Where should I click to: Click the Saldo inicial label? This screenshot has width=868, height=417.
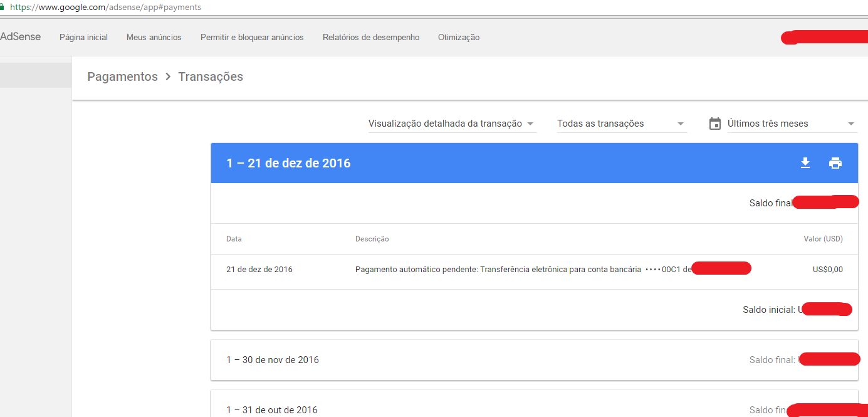pyautogui.click(x=769, y=310)
